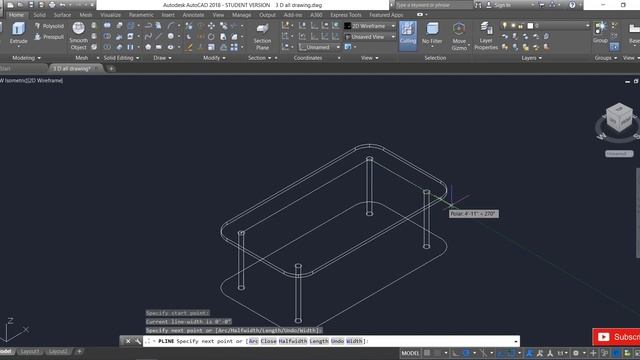The image size is (640, 360).
Task: Choose the Arc option in command line
Action: pyautogui.click(x=253, y=341)
